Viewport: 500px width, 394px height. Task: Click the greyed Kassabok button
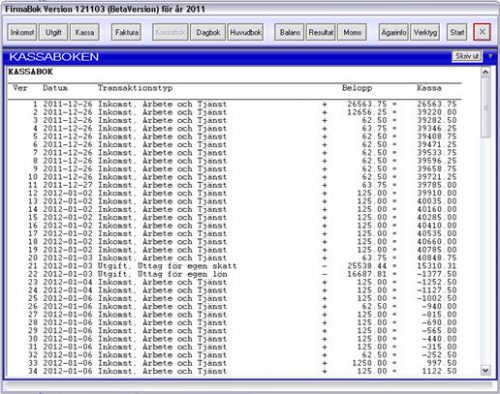pyautogui.click(x=170, y=33)
